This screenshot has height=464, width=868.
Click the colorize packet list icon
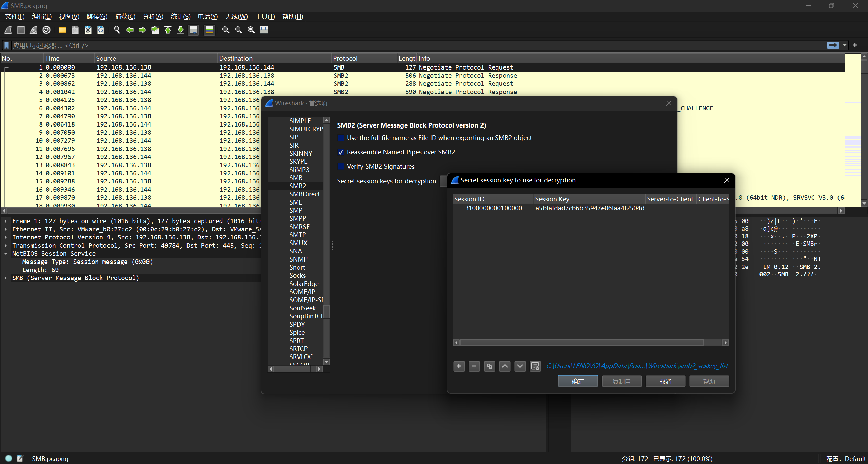[x=210, y=30]
